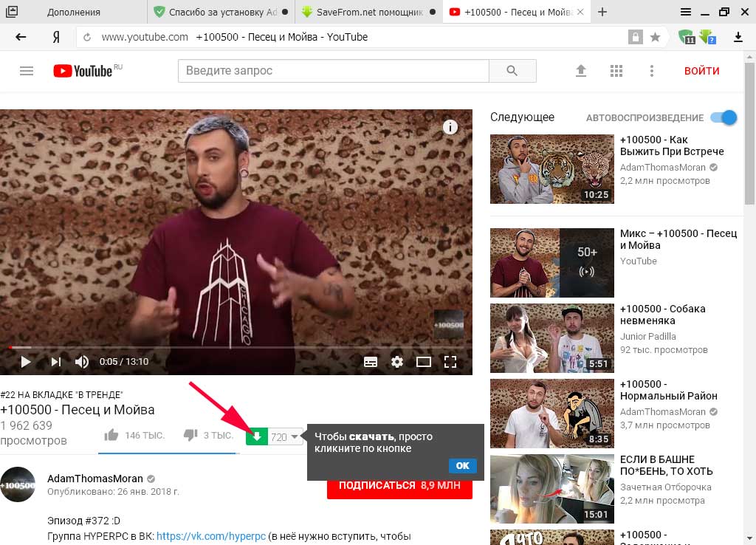
Task: Open the SaveFrom.net extension icon in toolbar
Action: point(707,37)
